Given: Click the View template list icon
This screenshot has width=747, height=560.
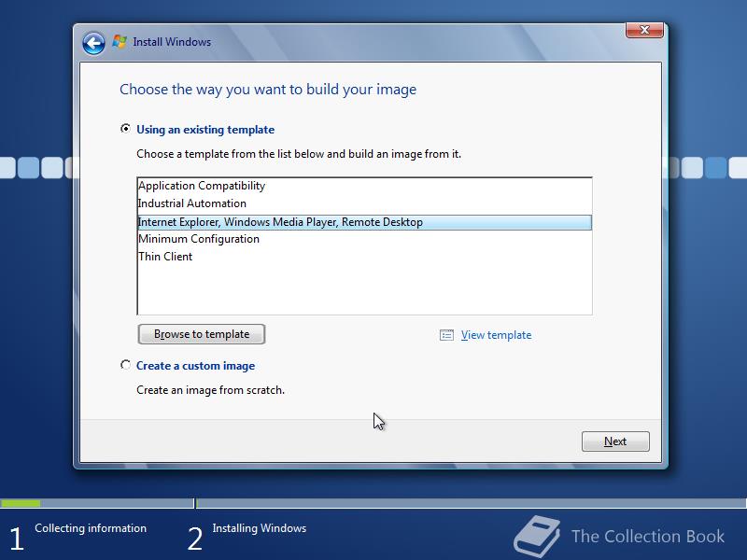Looking at the screenshot, I should point(446,335).
